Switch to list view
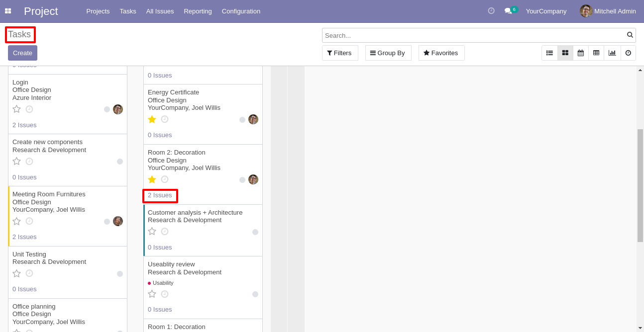The image size is (644, 332). coord(549,53)
